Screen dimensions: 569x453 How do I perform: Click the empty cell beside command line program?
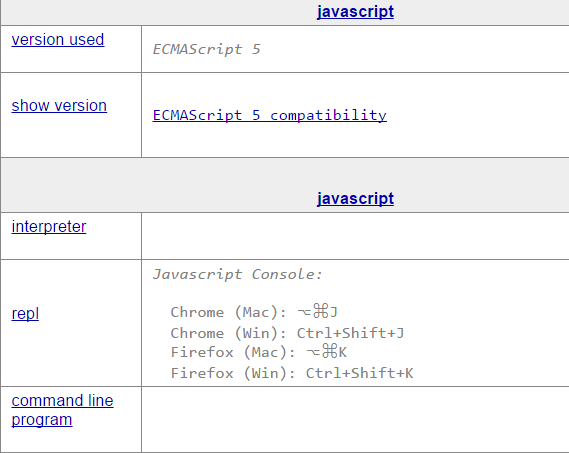[355, 419]
